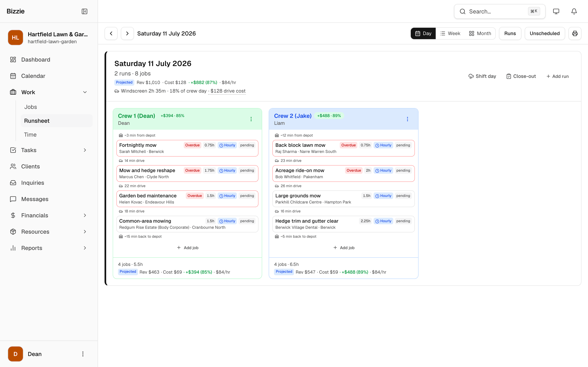Open Crew 1 (Dean) options menu
The height and width of the screenshot is (367, 588).
click(x=251, y=119)
